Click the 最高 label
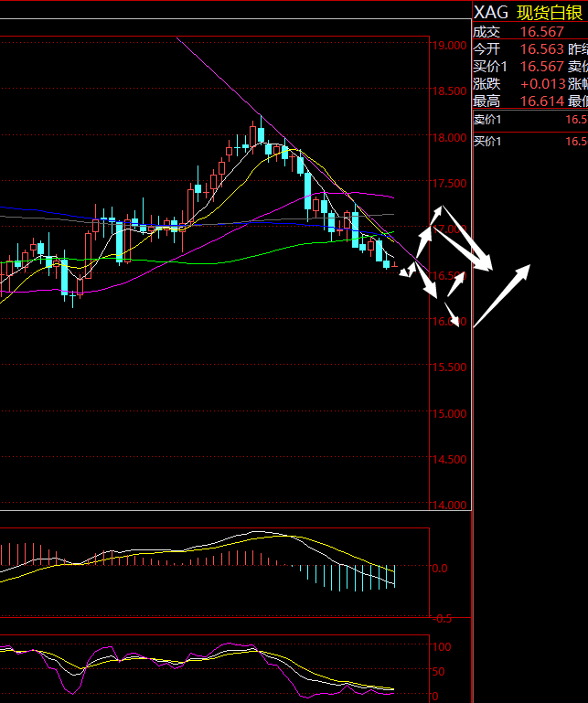 coord(486,101)
